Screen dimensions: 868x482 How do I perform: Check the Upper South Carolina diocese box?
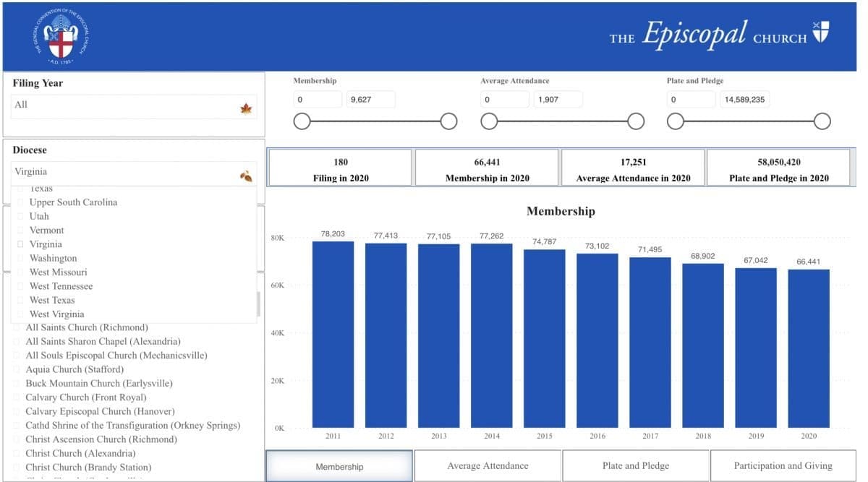[x=21, y=202]
